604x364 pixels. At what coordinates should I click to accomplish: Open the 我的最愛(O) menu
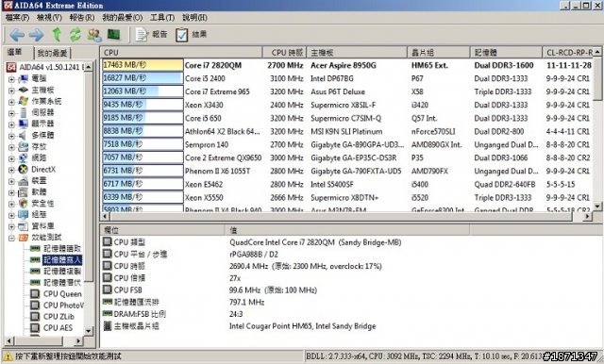(122, 18)
